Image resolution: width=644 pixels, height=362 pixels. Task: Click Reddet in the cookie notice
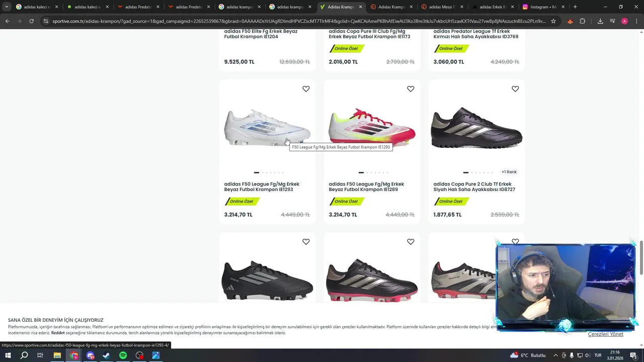click(x=58, y=333)
